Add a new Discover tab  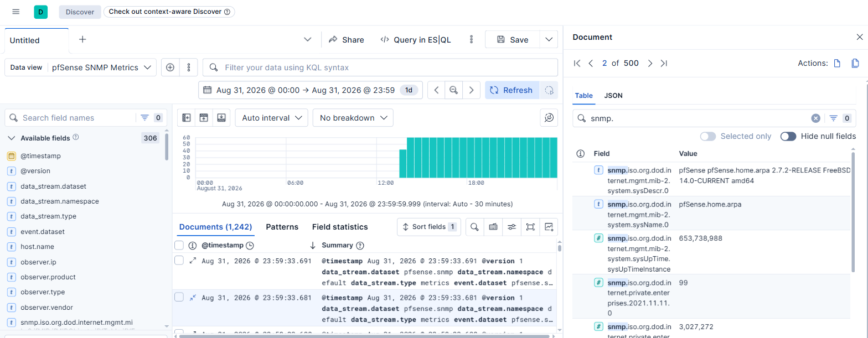[82, 39]
